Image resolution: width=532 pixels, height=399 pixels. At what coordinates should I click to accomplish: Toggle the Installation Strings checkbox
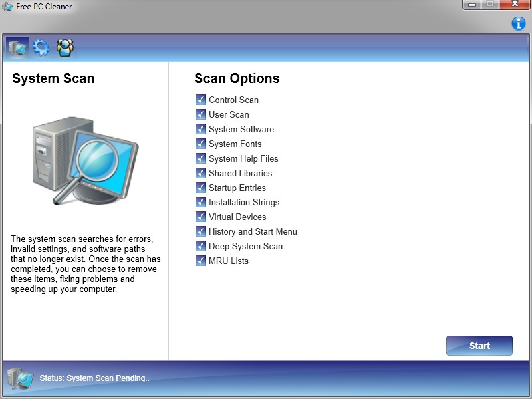pyautogui.click(x=201, y=202)
